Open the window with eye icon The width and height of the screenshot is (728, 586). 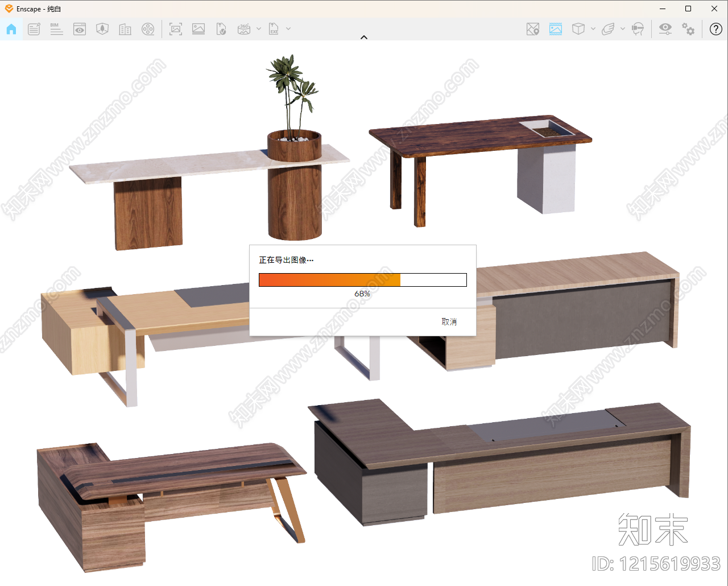click(80, 29)
